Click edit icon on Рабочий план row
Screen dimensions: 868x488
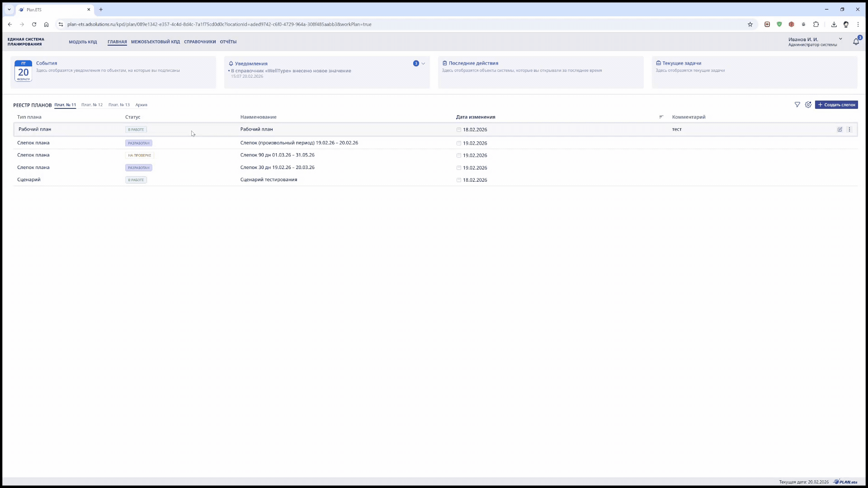[840, 130]
